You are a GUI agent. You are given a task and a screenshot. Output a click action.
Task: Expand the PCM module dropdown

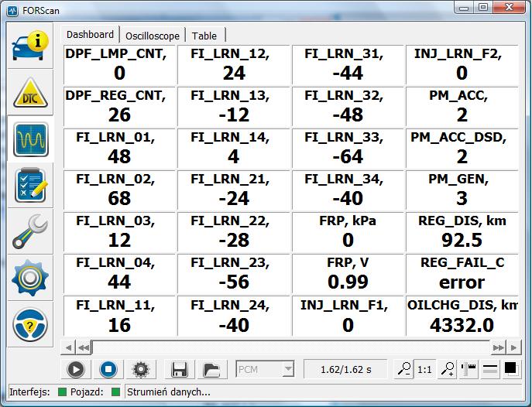point(288,370)
